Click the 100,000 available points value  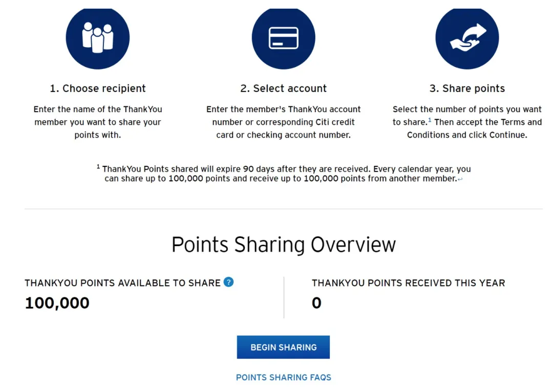(x=57, y=303)
